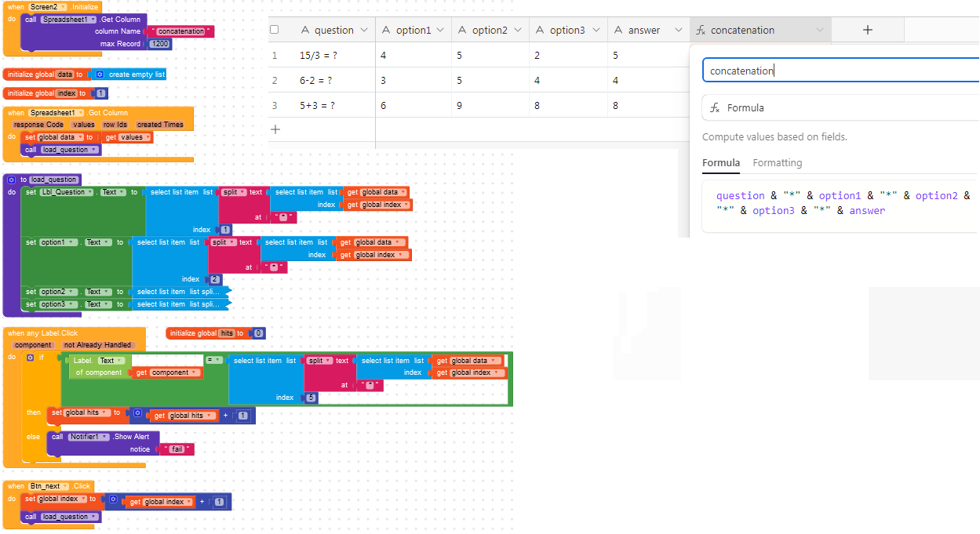The width and height of the screenshot is (980, 534).
Task: Click the plus icon to add a column
Action: 867,30
